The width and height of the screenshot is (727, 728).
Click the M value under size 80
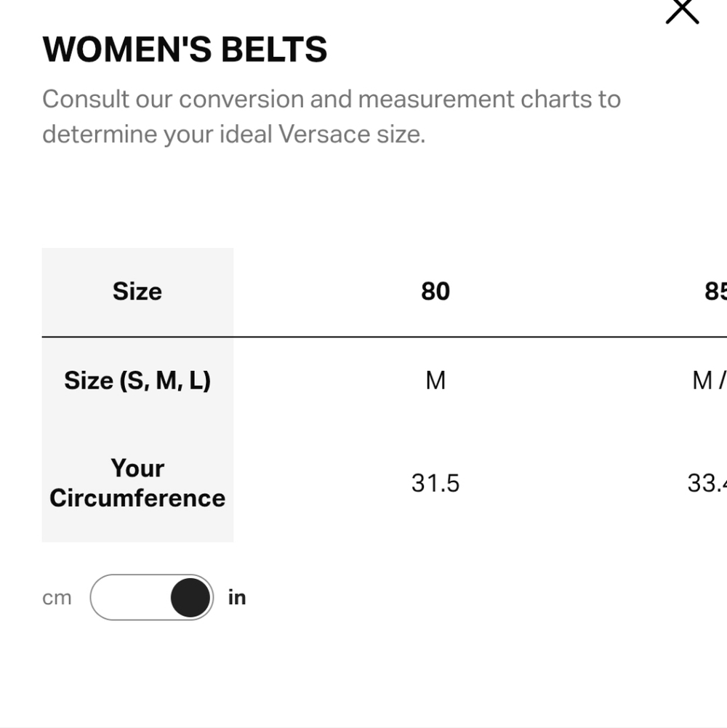click(435, 380)
